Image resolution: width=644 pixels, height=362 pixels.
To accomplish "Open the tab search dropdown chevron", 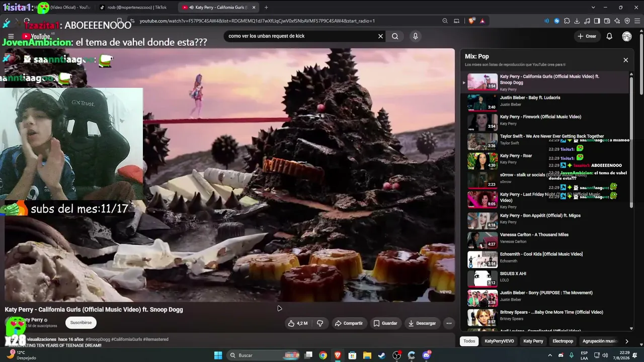I will (x=593, y=8).
